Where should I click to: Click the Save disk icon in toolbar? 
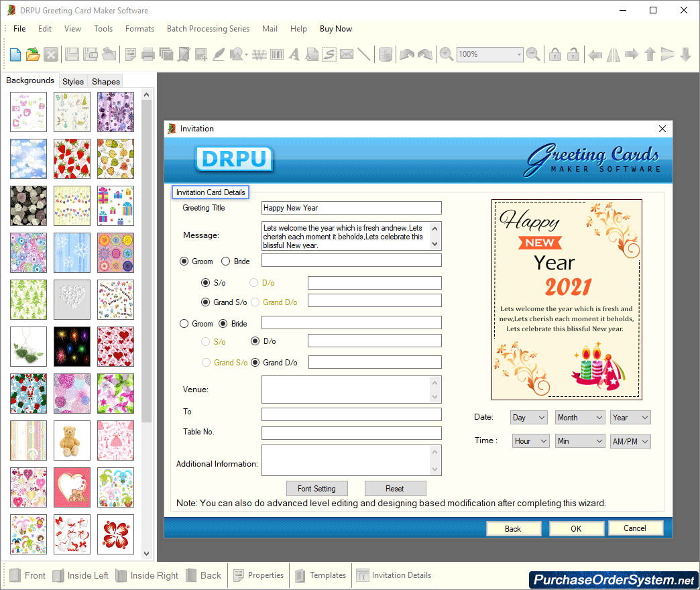[72, 54]
